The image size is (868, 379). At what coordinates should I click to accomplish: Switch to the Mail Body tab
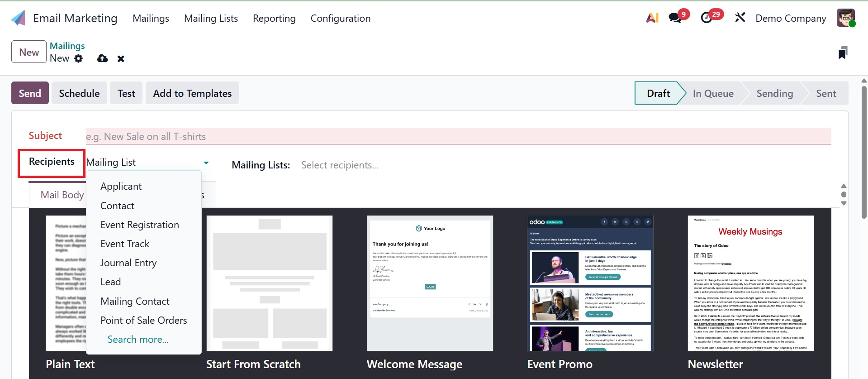[62, 195]
